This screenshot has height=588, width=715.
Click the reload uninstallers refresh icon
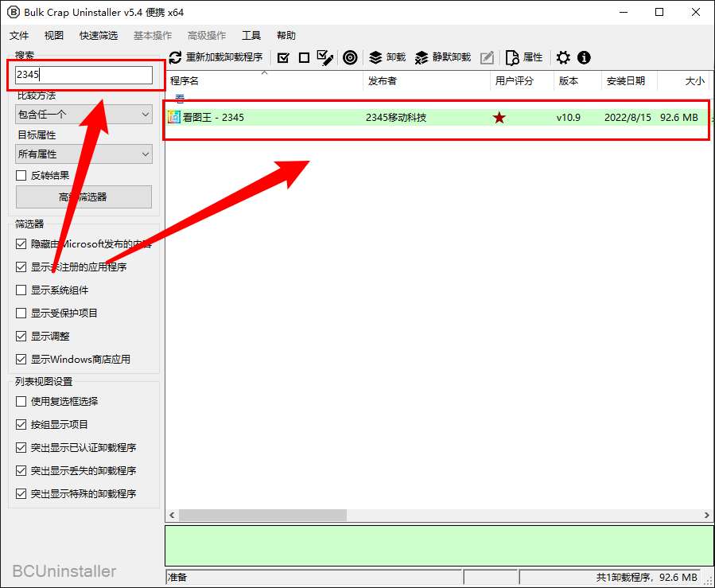click(176, 57)
